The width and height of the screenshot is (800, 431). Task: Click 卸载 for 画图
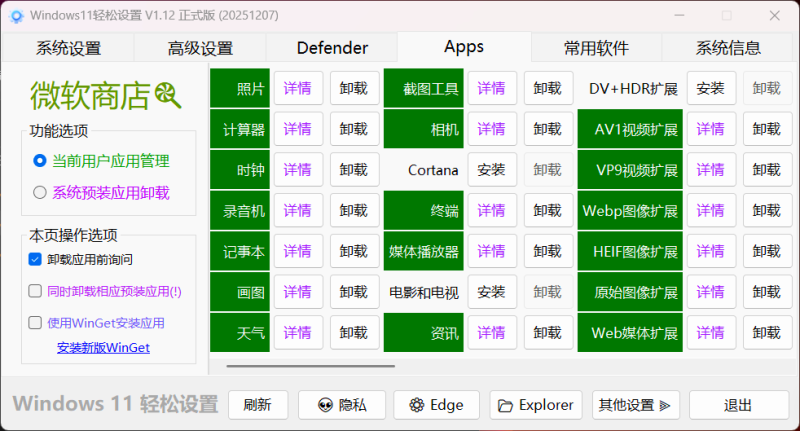[x=354, y=292]
